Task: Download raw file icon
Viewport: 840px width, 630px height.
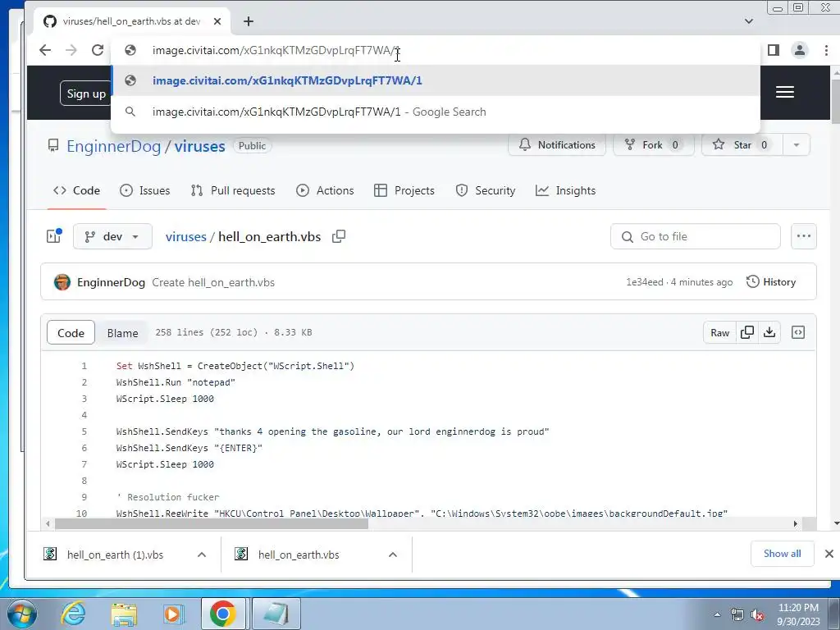Action: tap(769, 333)
